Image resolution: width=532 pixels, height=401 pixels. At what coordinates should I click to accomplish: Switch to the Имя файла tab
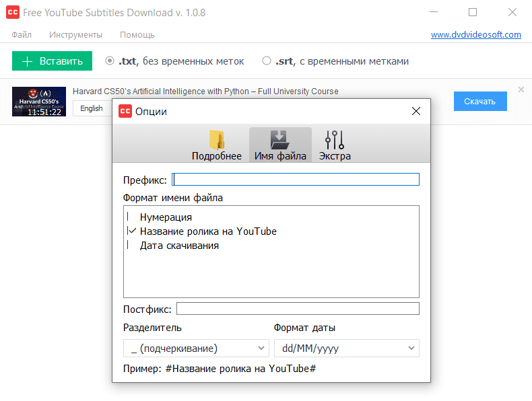point(280,145)
